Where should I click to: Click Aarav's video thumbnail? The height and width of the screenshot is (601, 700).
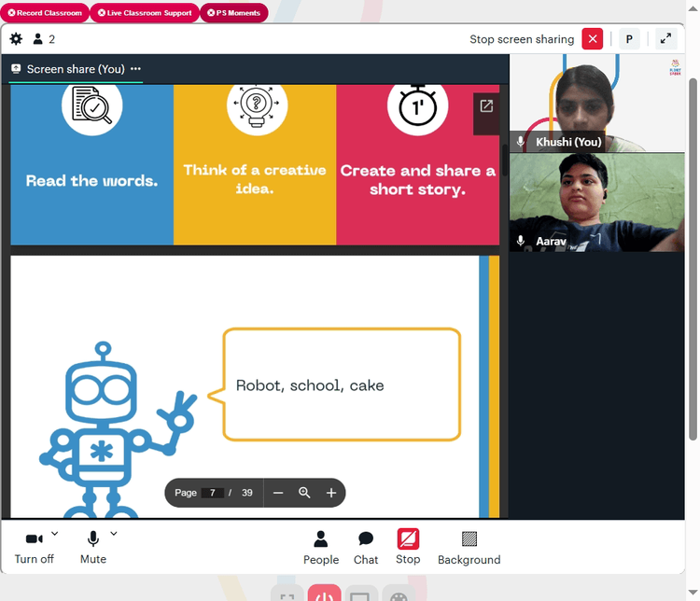597,203
